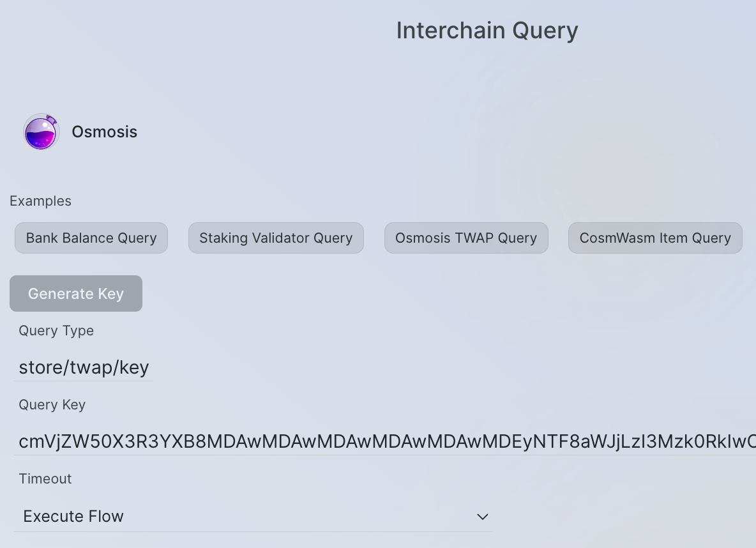Pick the CosmWasm Item Query example

click(x=655, y=238)
